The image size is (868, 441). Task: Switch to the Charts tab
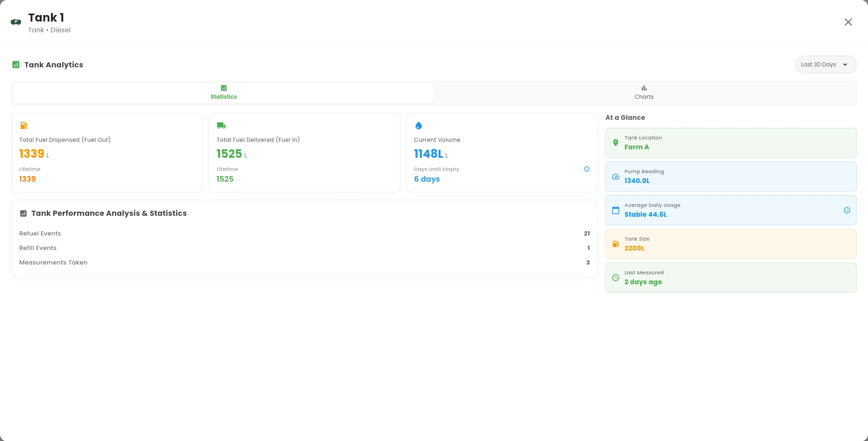[644, 93]
